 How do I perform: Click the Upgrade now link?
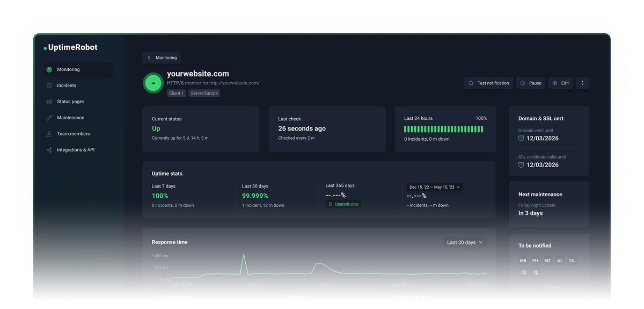[x=346, y=204]
